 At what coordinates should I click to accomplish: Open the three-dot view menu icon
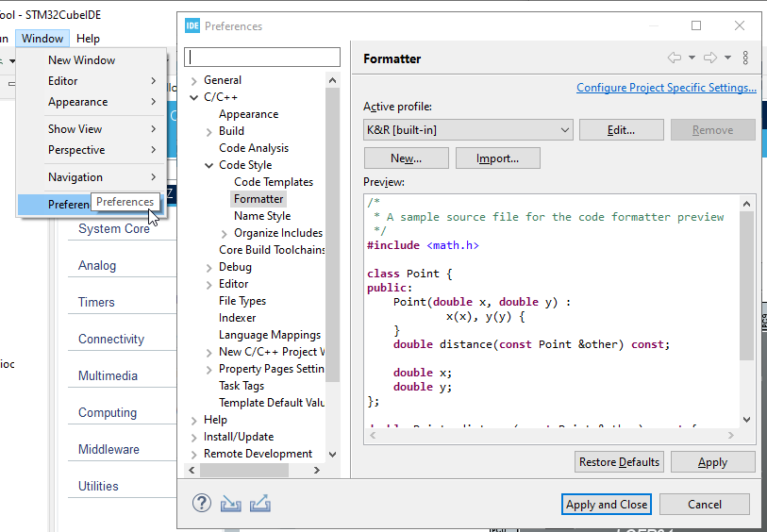[x=745, y=58]
